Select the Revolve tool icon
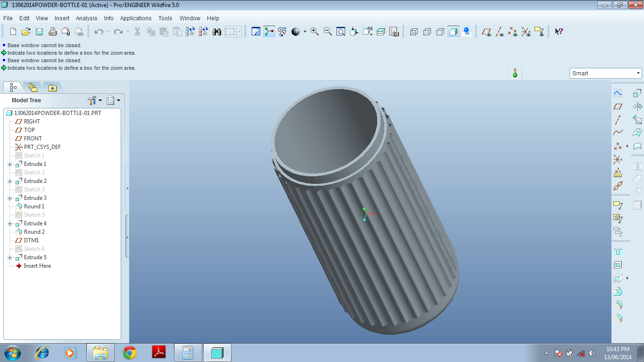Screen dimensions: 644x362 (x=637, y=106)
